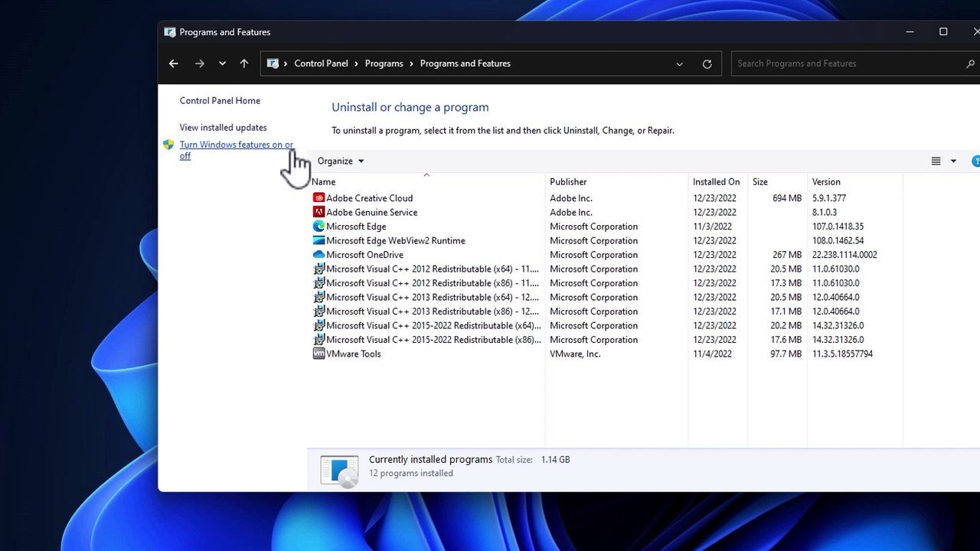Select Visual C++ 2012 x64 installer icon
Screen dimensions: 980x551
coord(318,269)
